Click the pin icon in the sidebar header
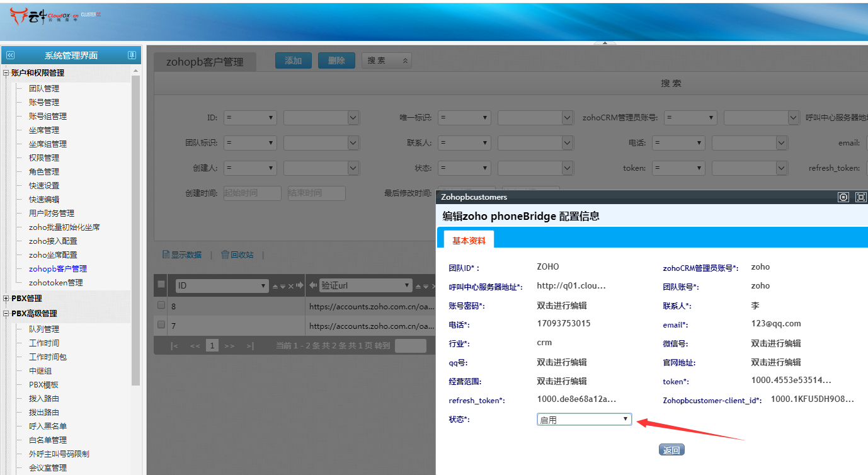868x475 pixels. 132,55
